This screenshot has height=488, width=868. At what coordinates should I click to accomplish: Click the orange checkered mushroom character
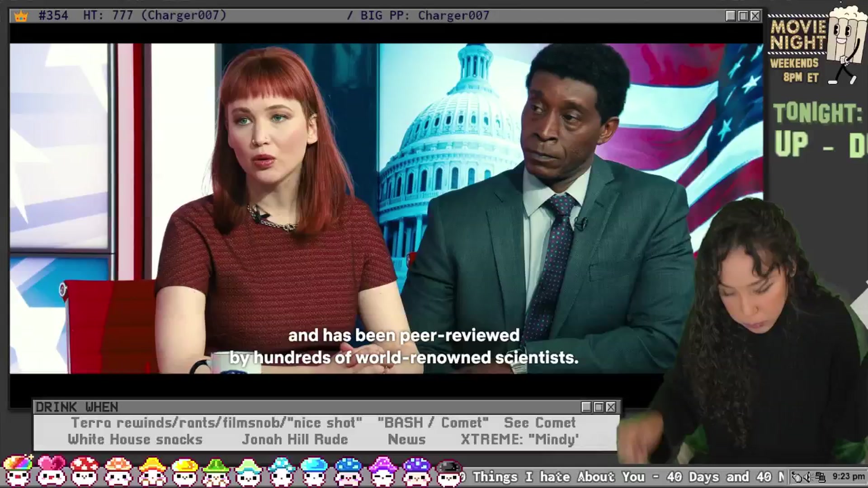pos(118,471)
